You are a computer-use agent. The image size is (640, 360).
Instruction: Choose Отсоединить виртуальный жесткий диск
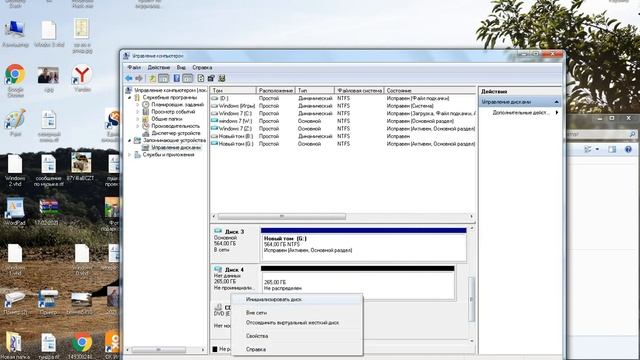[297, 322]
